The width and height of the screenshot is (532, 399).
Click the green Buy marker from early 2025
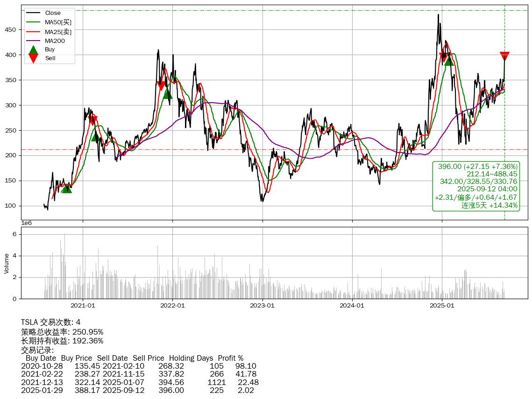pyautogui.click(x=448, y=61)
